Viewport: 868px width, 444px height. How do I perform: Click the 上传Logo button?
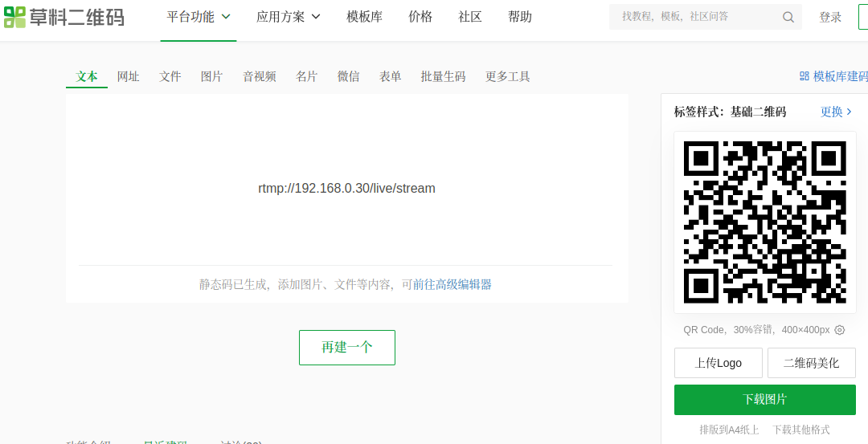tap(718, 363)
